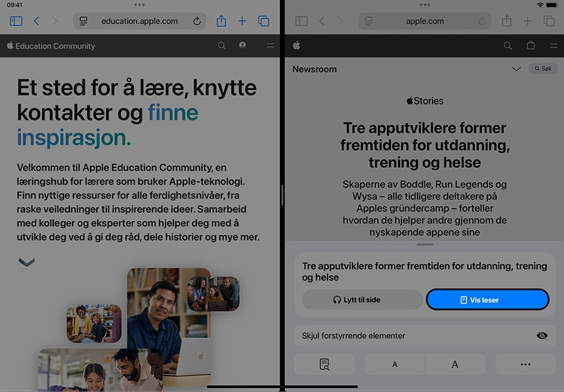
Task: Show the sidebar in the left Safari window
Action: coord(16,21)
